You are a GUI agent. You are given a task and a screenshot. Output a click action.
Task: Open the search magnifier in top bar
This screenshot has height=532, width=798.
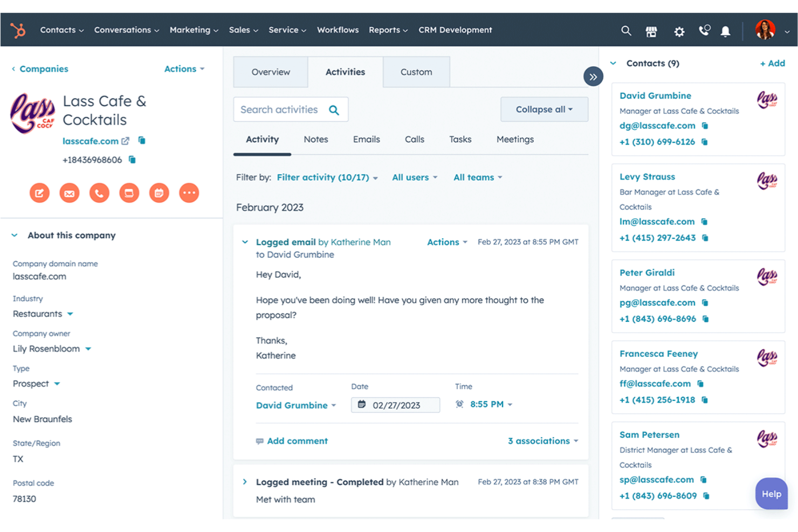tap(626, 31)
